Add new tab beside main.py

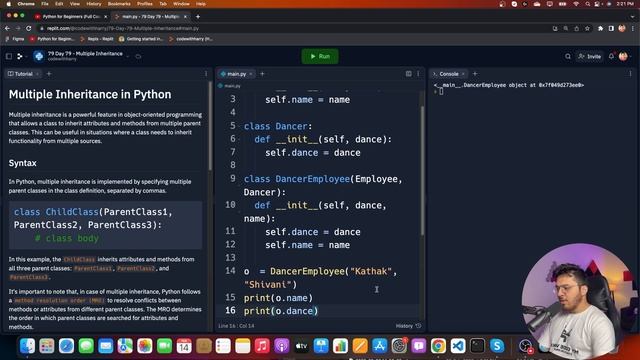pos(262,74)
